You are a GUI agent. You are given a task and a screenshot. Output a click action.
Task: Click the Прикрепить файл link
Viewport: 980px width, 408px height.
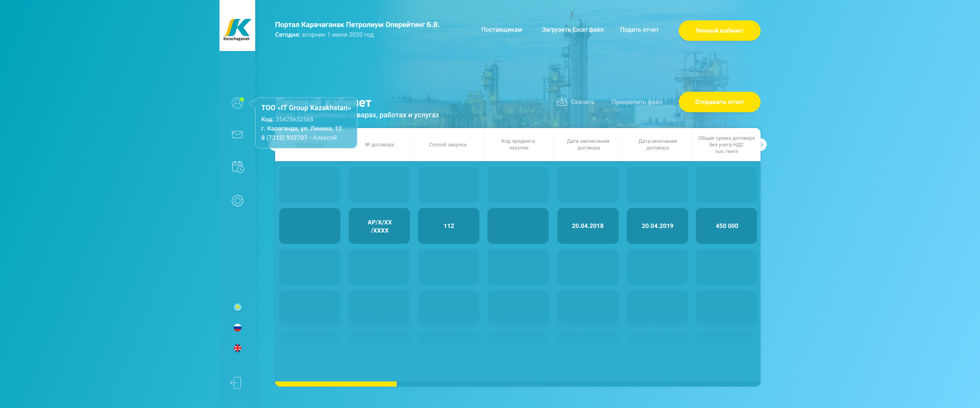coord(636,102)
